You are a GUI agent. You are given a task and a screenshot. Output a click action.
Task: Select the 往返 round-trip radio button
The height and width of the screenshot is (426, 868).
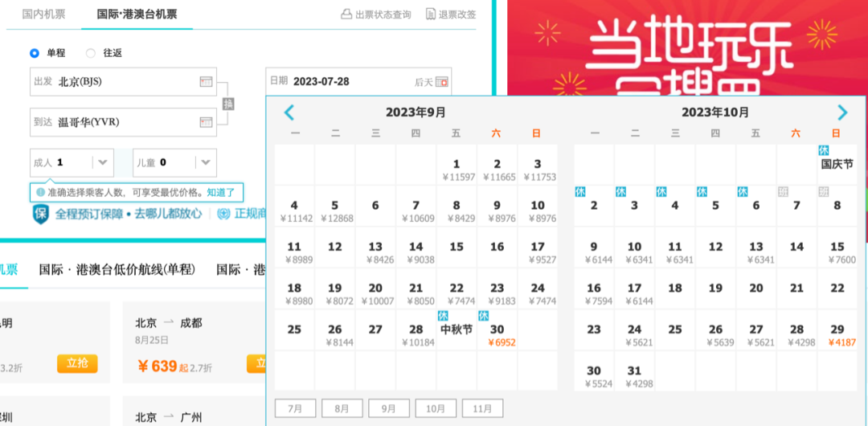tap(91, 53)
